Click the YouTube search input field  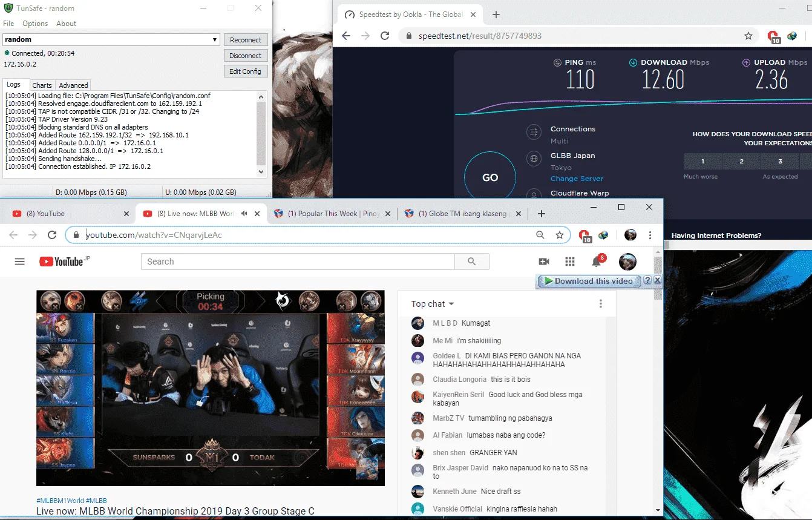pos(298,262)
